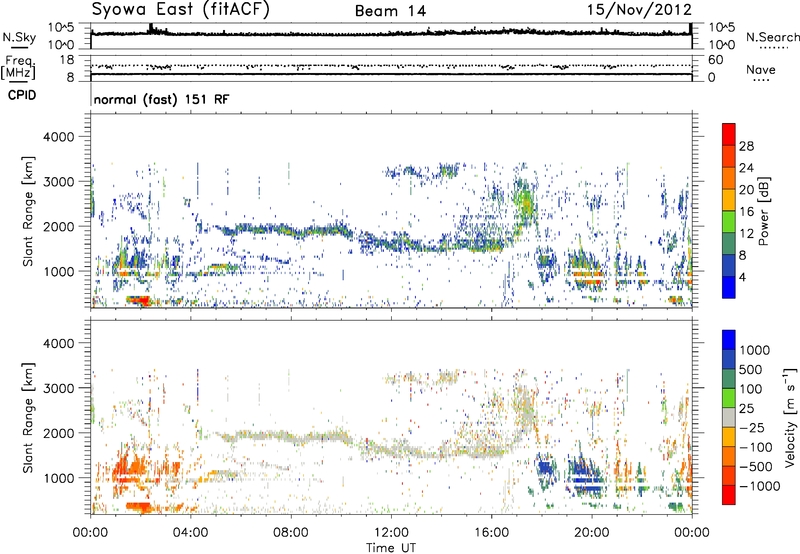
Task: Click the '04:00' time axis label
Action: (x=191, y=533)
